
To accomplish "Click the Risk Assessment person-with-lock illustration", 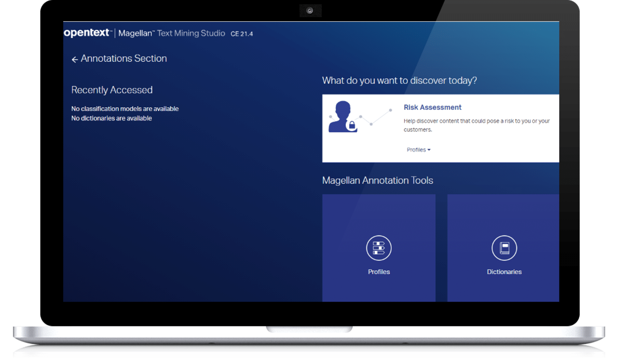I will (343, 117).
